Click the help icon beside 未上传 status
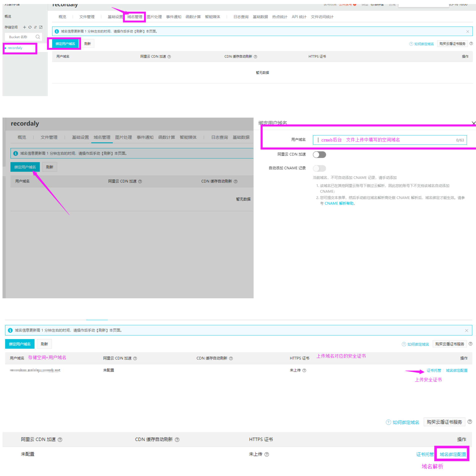The width and height of the screenshot is (476, 476). click(x=304, y=370)
